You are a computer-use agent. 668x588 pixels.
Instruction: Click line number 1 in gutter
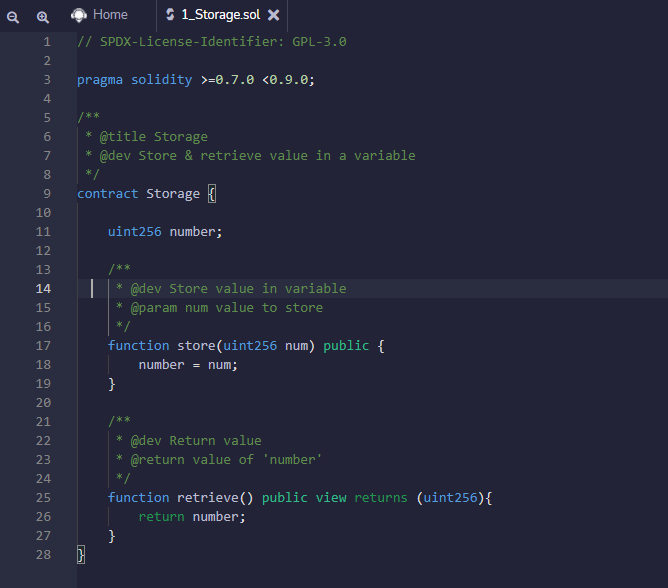tap(47, 42)
